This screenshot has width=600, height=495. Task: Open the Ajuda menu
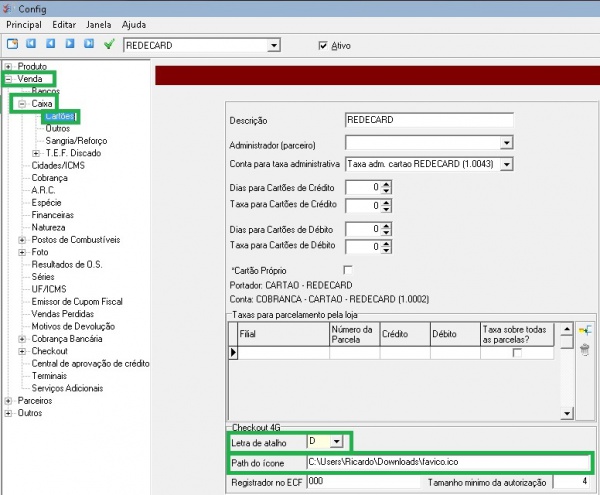click(x=132, y=23)
